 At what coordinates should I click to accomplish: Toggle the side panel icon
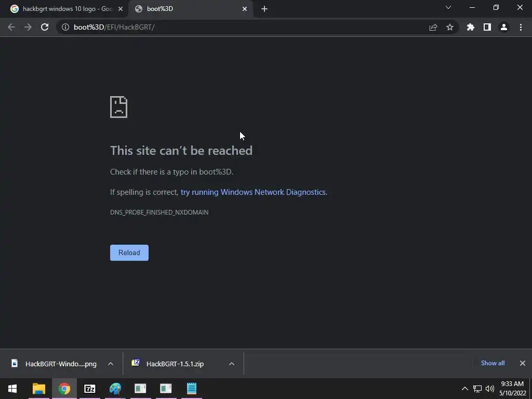tap(487, 27)
